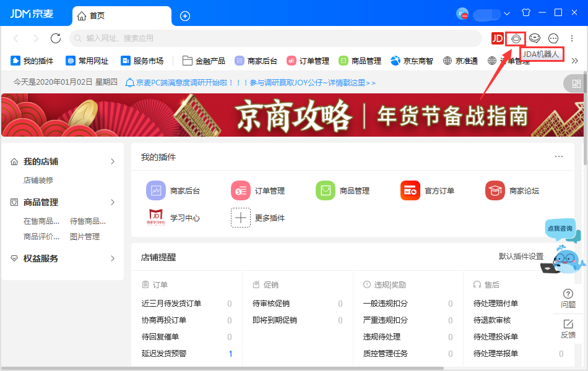Open 一般违规扣分 reminder
This screenshot has width=588, height=371.
click(x=386, y=304)
